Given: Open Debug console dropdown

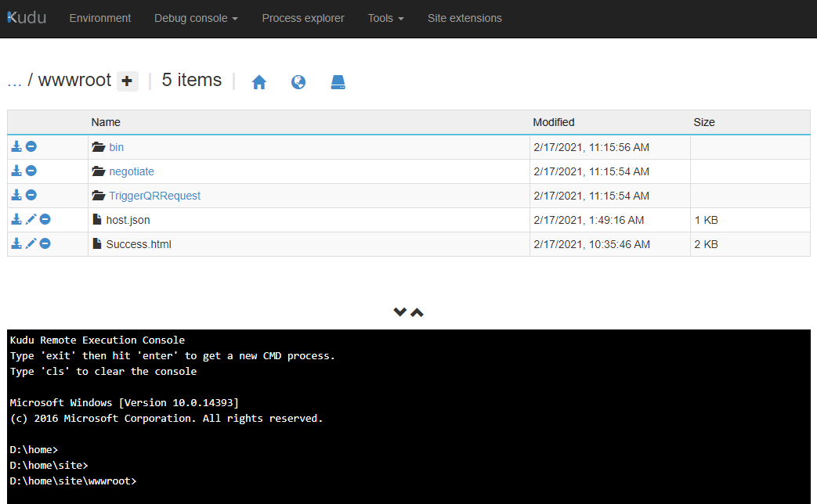Looking at the screenshot, I should 196,18.
